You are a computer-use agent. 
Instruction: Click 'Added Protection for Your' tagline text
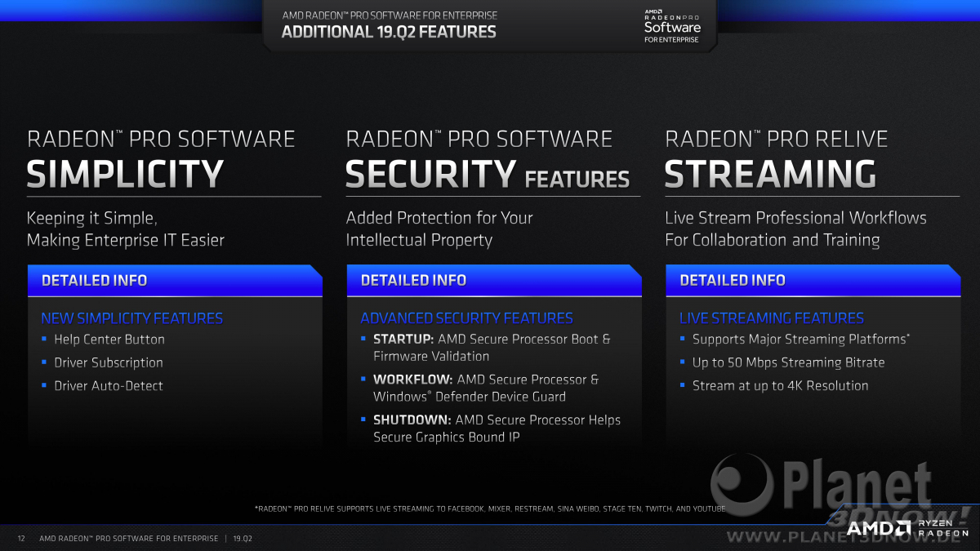tap(439, 218)
